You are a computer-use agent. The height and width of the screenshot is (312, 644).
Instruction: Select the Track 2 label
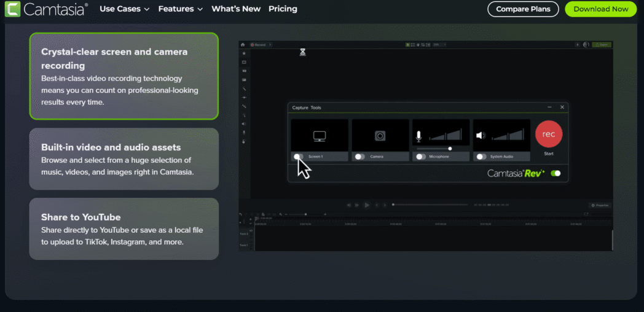pyautogui.click(x=244, y=234)
